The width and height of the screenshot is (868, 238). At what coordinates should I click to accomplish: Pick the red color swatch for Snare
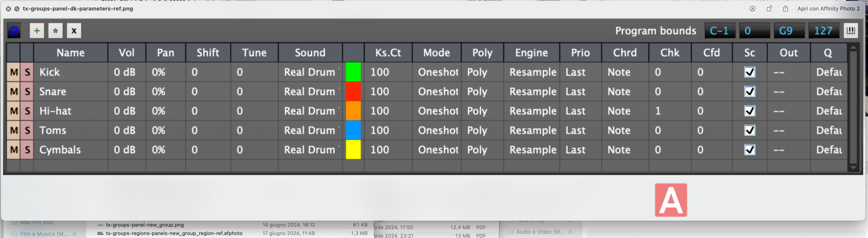[x=353, y=92]
